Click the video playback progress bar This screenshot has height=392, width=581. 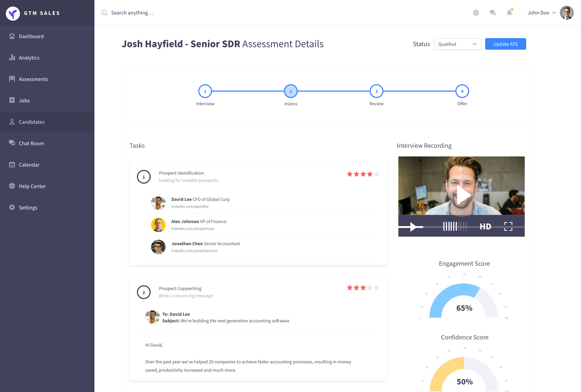coord(432,227)
